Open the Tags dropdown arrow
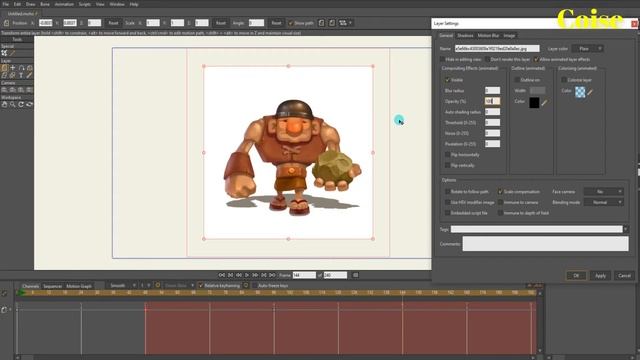 click(x=626, y=229)
